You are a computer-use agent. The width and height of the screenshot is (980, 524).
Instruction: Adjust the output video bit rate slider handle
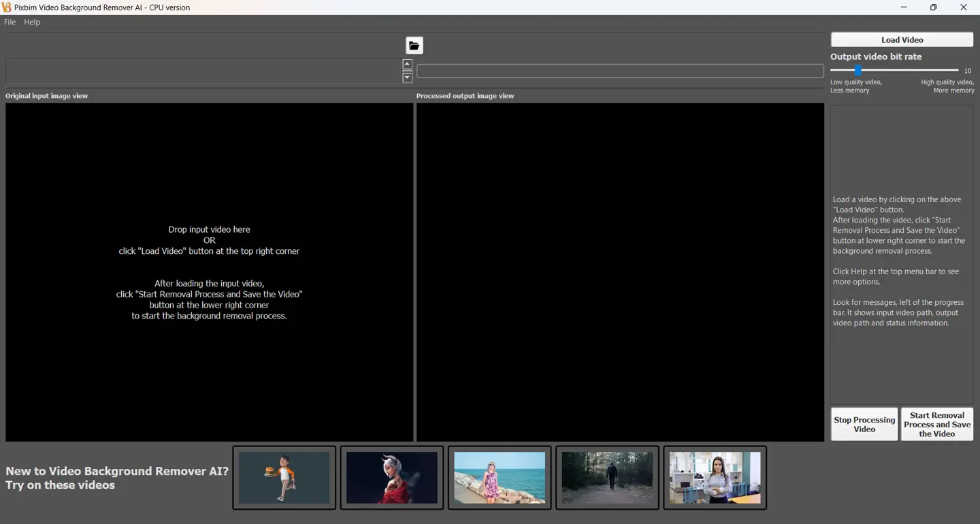point(858,70)
